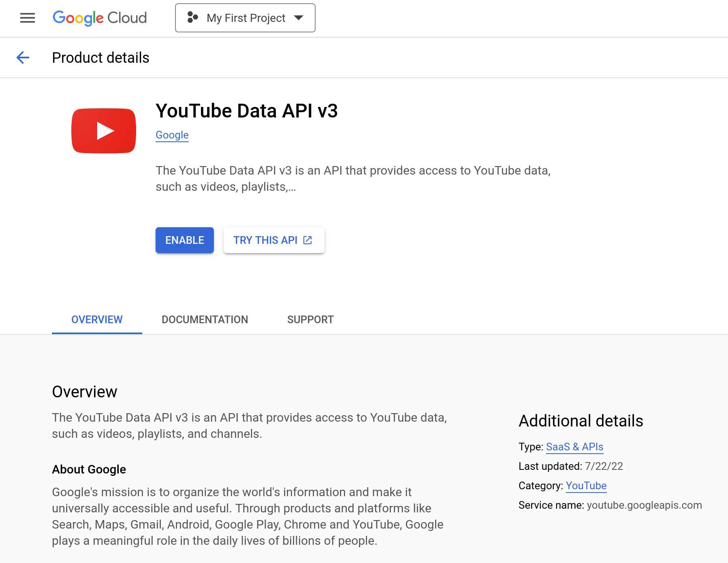The height and width of the screenshot is (563, 728).
Task: Click the TRY THIS API button
Action: click(x=274, y=240)
